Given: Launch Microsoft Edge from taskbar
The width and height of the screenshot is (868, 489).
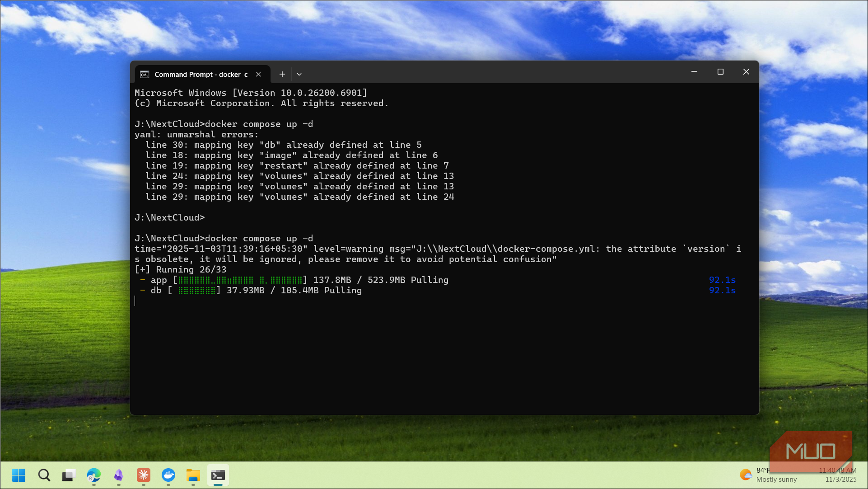Looking at the screenshot, I should click(x=93, y=475).
